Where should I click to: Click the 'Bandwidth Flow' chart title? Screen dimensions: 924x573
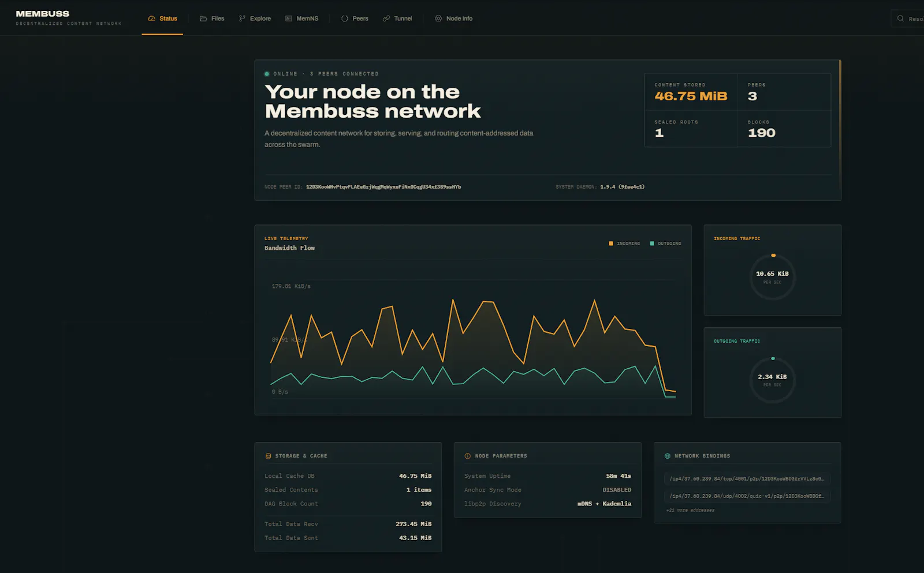pyautogui.click(x=290, y=248)
